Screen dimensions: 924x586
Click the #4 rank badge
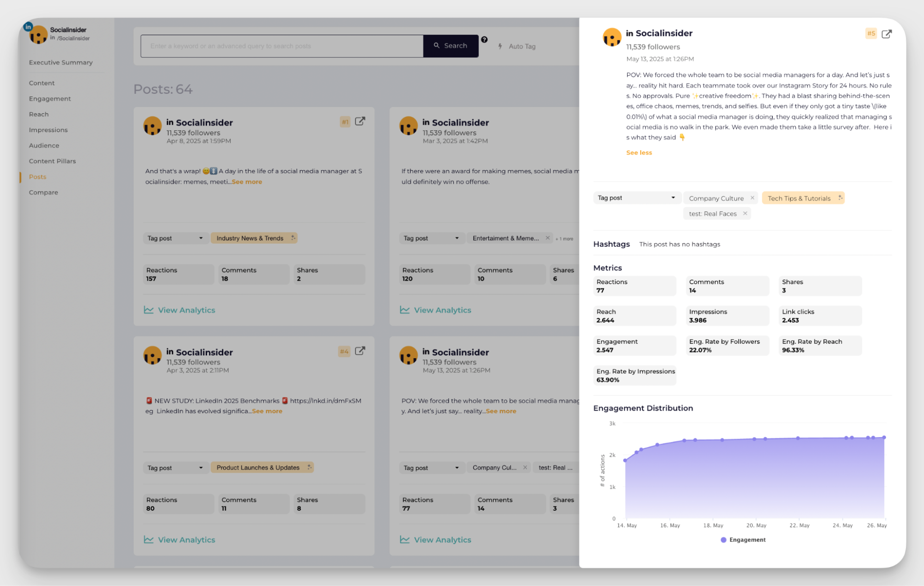(344, 352)
